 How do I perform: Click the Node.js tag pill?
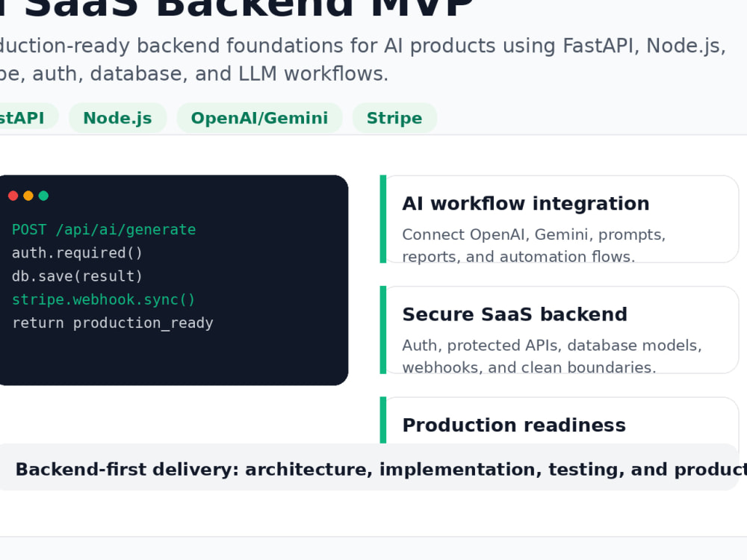click(118, 118)
